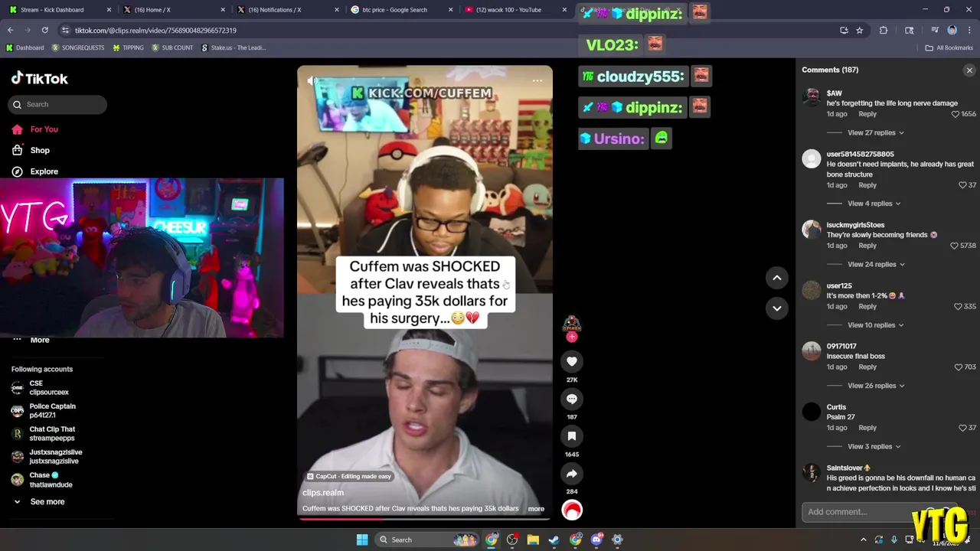
Task: Go back with the browser back arrow
Action: (x=11, y=30)
